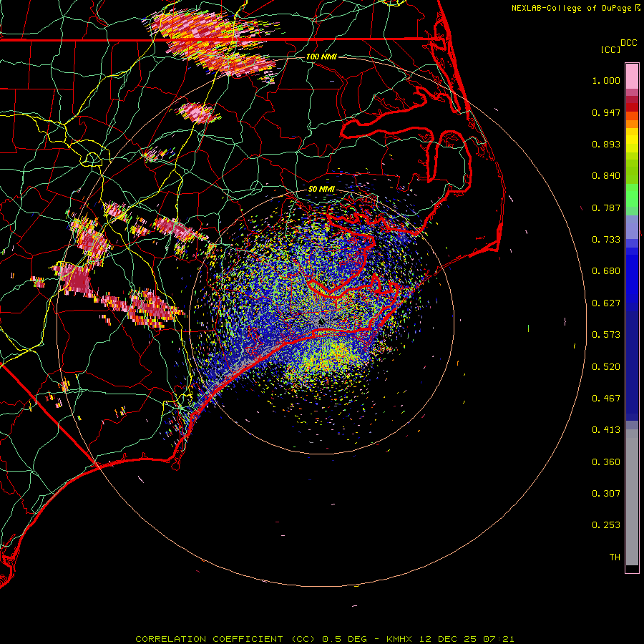Viewport: 644px width, 644px height.
Task: Click the 0.733 scale value
Action: click(606, 240)
